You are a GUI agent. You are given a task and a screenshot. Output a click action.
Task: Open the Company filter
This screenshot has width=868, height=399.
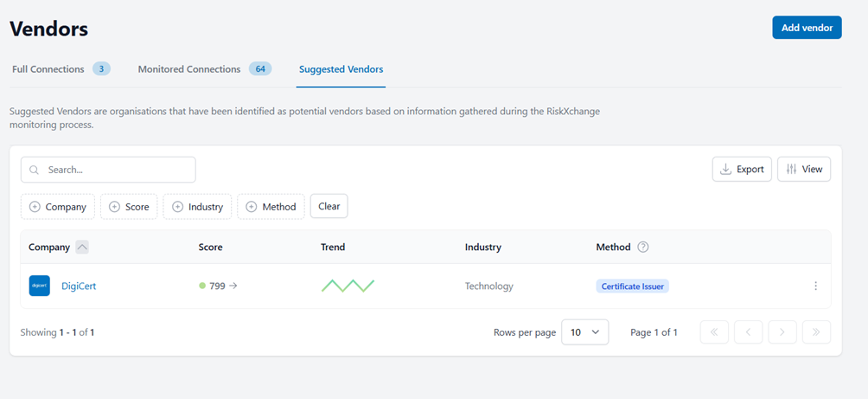tap(58, 207)
